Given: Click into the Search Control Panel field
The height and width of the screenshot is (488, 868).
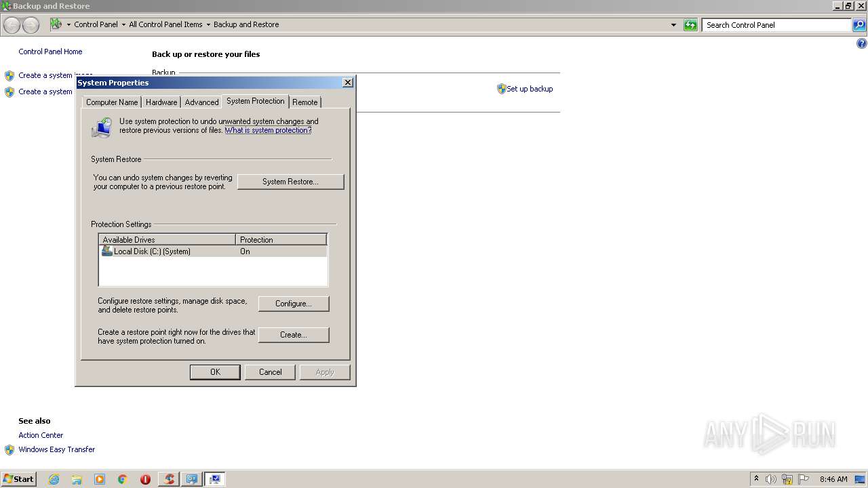Looking at the screenshot, I should [x=776, y=25].
